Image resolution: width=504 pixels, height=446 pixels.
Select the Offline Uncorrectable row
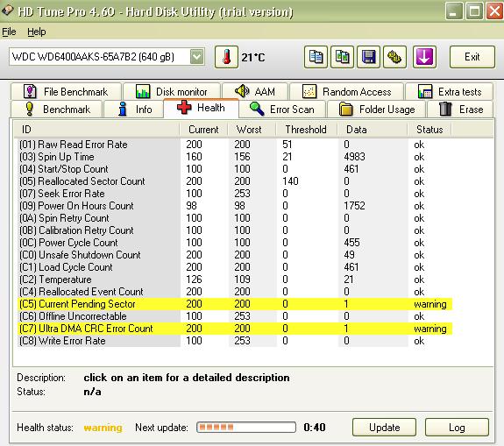click(x=235, y=316)
